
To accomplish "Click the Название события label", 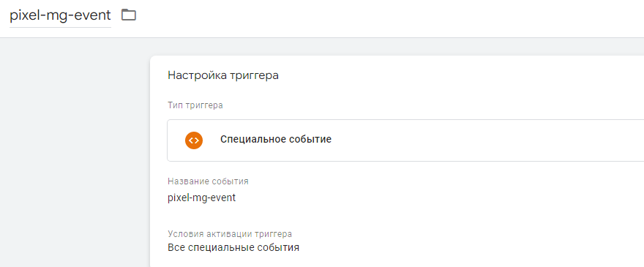I will click(x=208, y=181).
